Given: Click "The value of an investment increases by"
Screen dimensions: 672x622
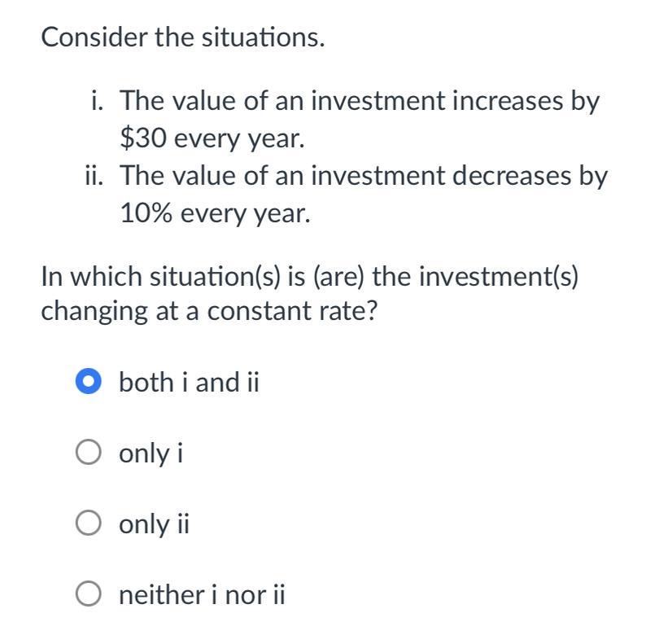Looking at the screenshot, I should pos(360,102).
